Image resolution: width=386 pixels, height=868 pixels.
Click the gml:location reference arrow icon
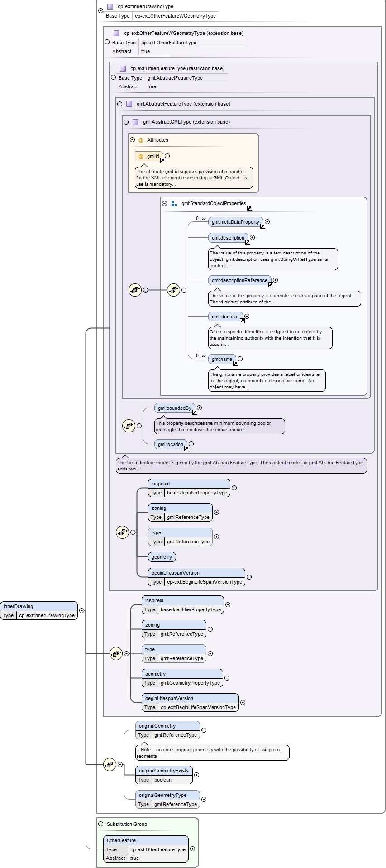pyautogui.click(x=186, y=448)
